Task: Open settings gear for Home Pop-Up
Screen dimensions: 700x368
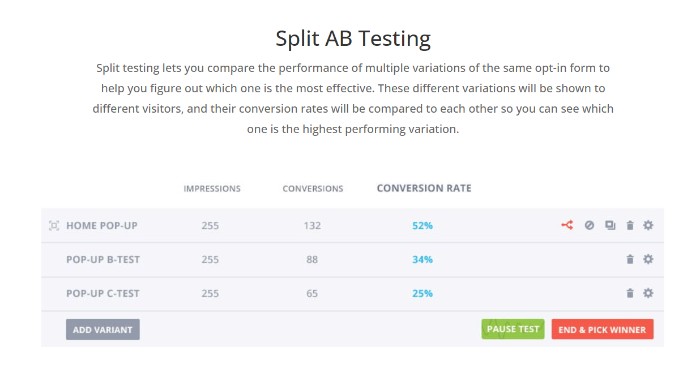Action: (648, 226)
